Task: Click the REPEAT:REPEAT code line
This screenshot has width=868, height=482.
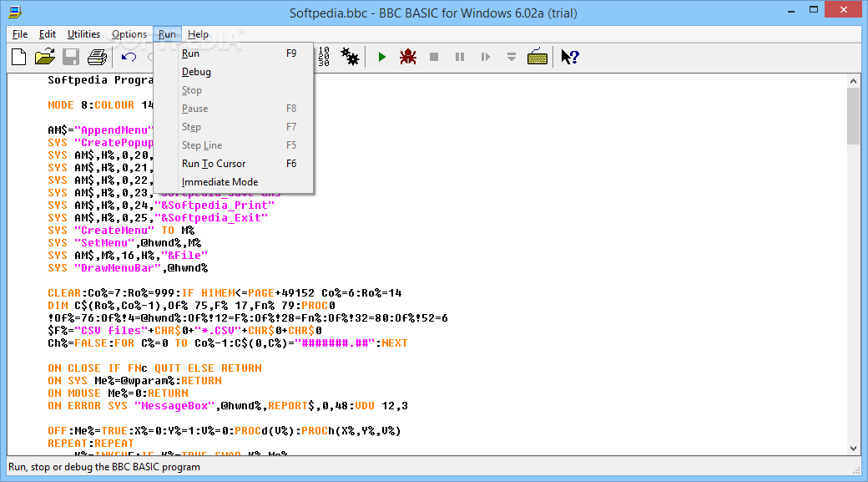Action: [x=91, y=444]
